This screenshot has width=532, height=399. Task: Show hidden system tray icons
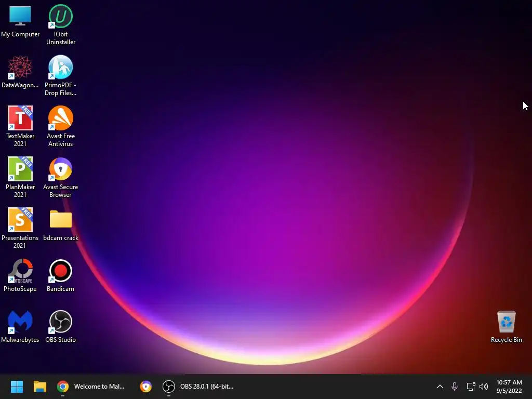440,387
